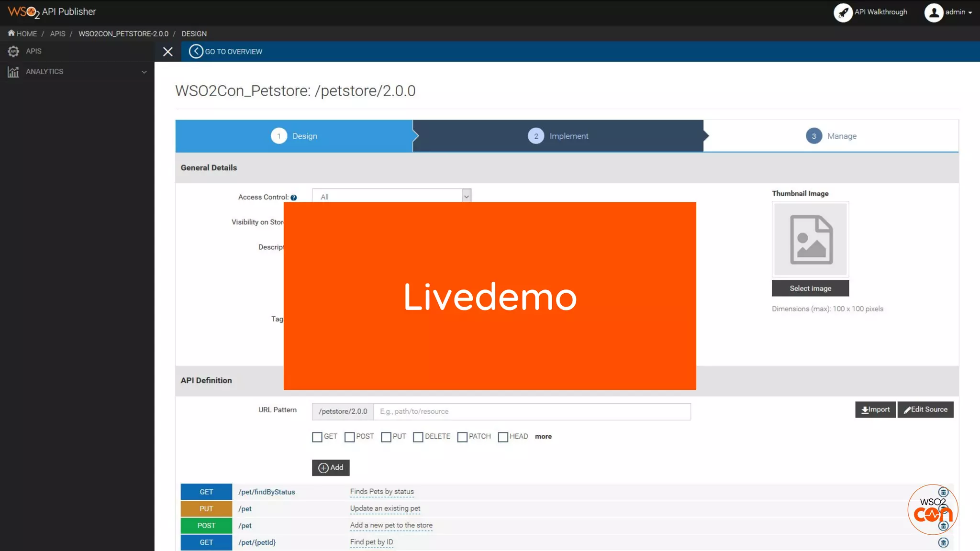
Task: Open APIs in the sidebar menu
Action: coord(77,51)
